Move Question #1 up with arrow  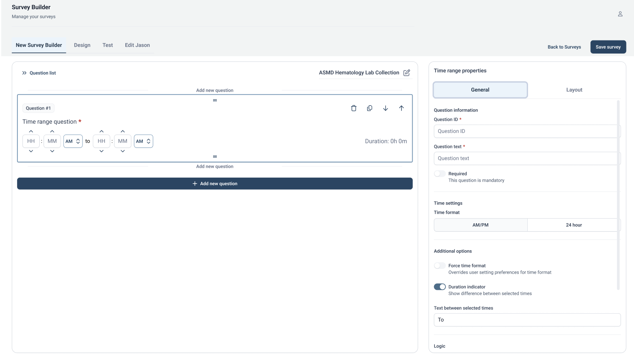pos(401,108)
